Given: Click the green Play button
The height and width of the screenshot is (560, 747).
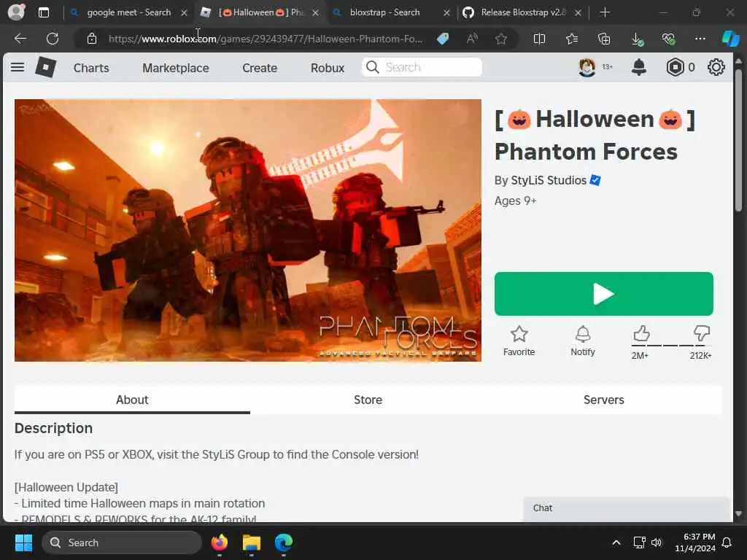Looking at the screenshot, I should tap(603, 294).
